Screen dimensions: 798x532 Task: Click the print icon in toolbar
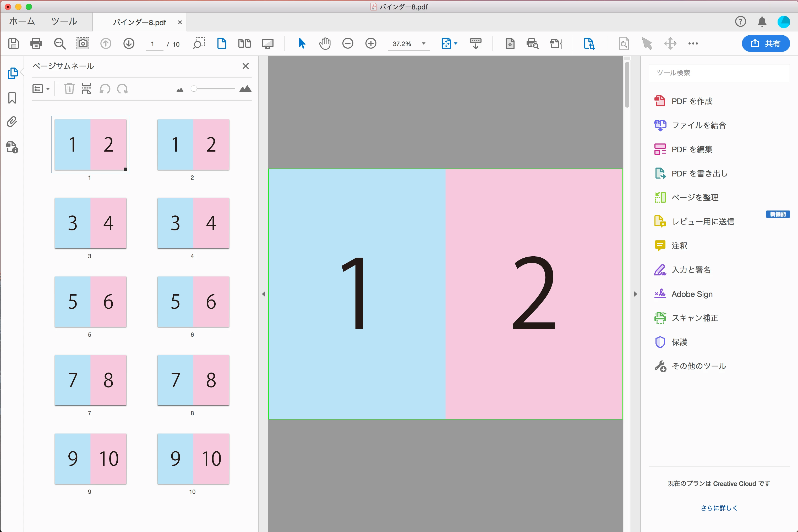(36, 43)
